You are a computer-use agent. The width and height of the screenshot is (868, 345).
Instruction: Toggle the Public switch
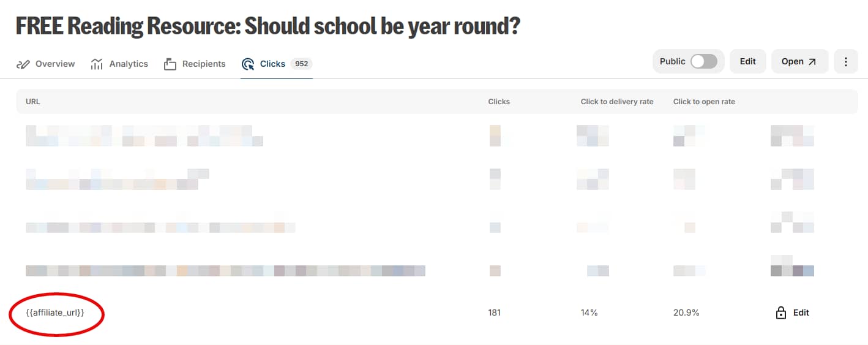[x=703, y=61]
